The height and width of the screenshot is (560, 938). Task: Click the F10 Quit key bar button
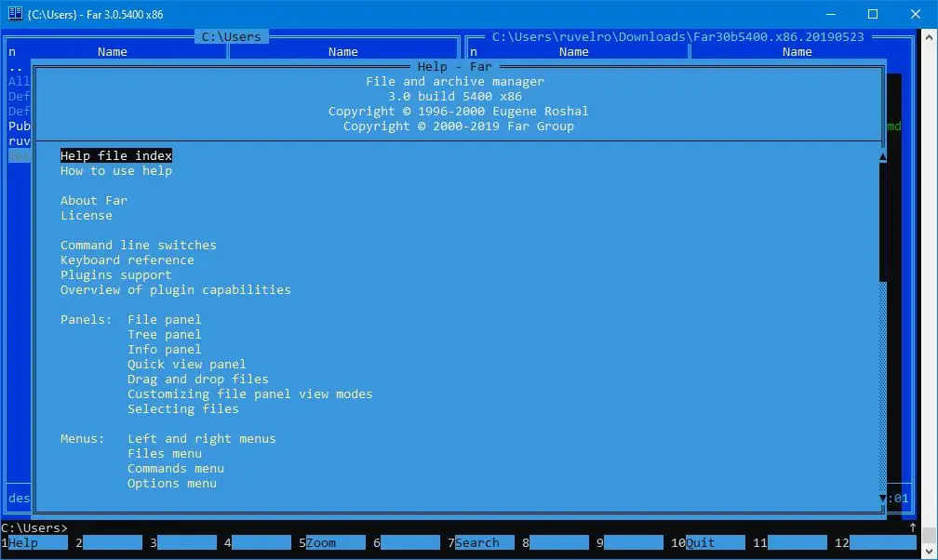(708, 542)
